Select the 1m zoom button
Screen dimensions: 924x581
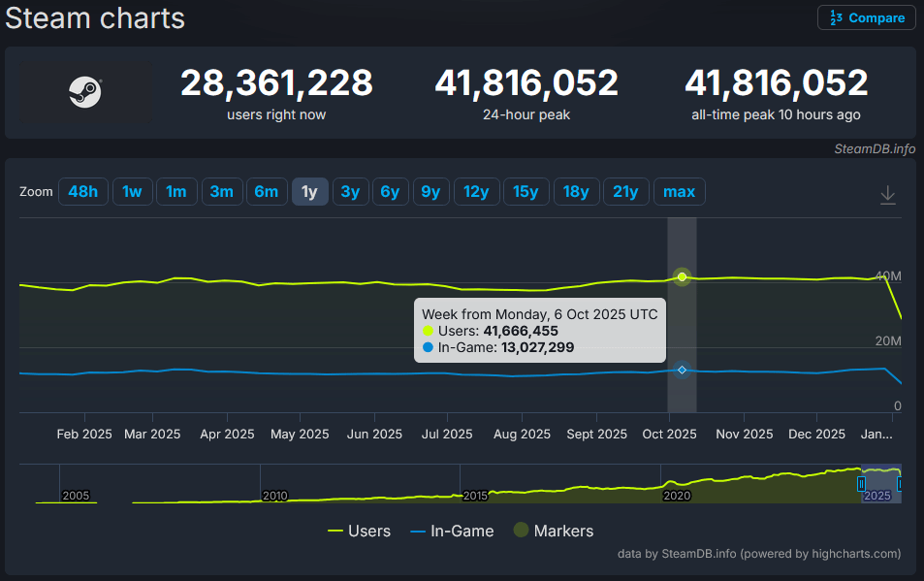coord(176,192)
